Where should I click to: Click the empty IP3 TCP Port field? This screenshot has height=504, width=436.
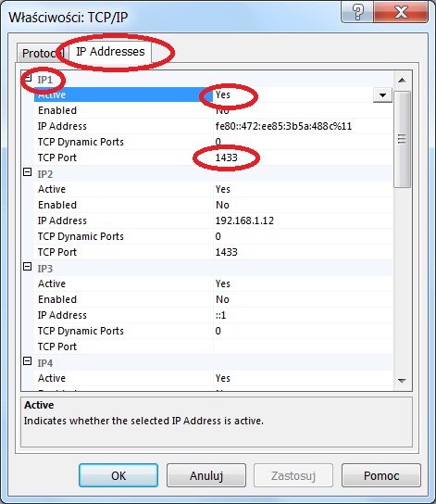coord(303,346)
